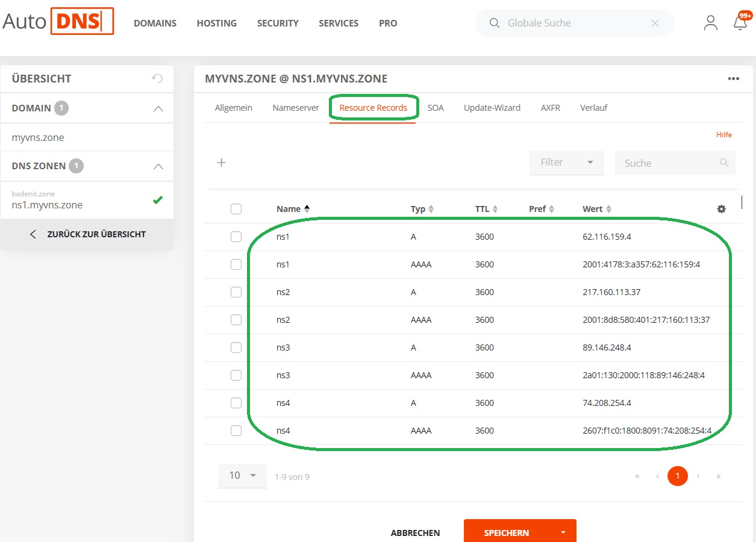
Task: Clear the global search with the X
Action: tap(655, 23)
